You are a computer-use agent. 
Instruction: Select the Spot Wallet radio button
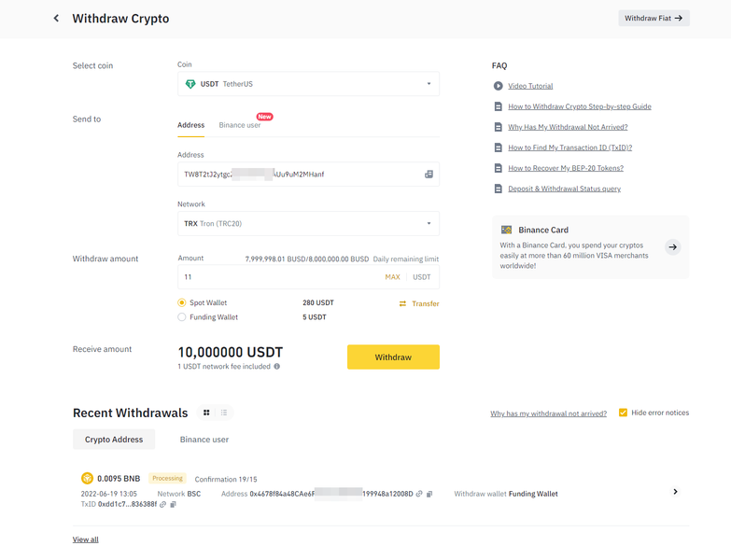point(182,302)
